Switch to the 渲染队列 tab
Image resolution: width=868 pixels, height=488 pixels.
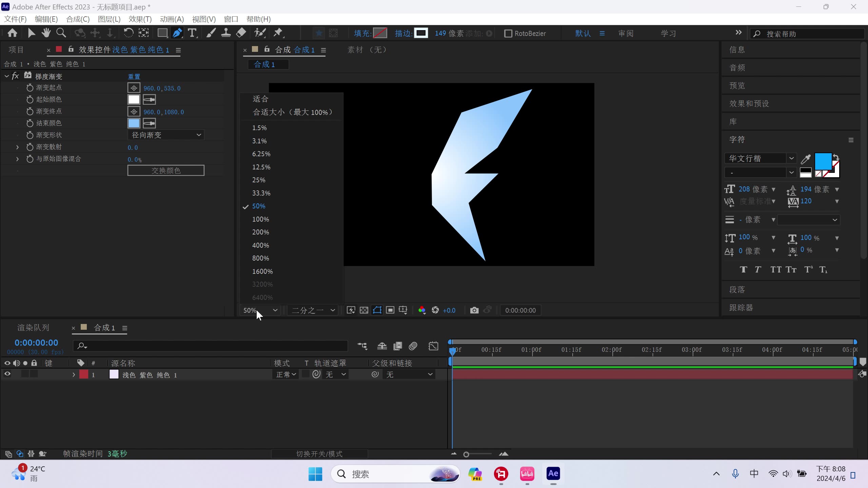coord(33,328)
